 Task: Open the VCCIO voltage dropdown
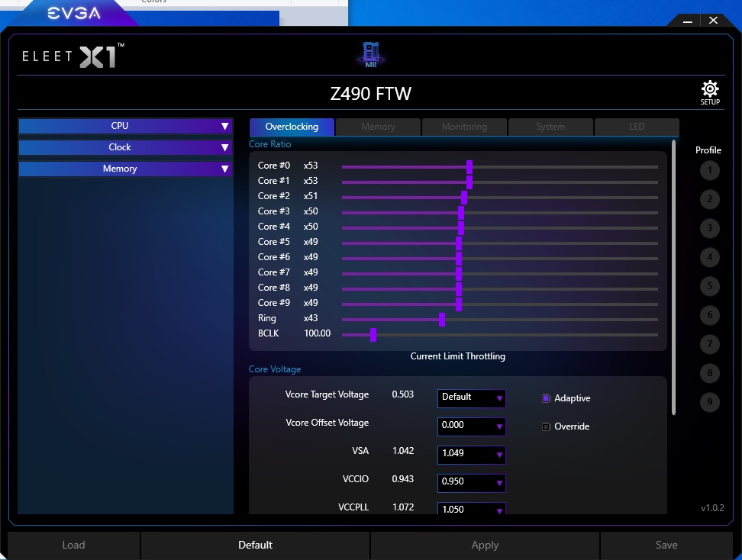coord(471,482)
